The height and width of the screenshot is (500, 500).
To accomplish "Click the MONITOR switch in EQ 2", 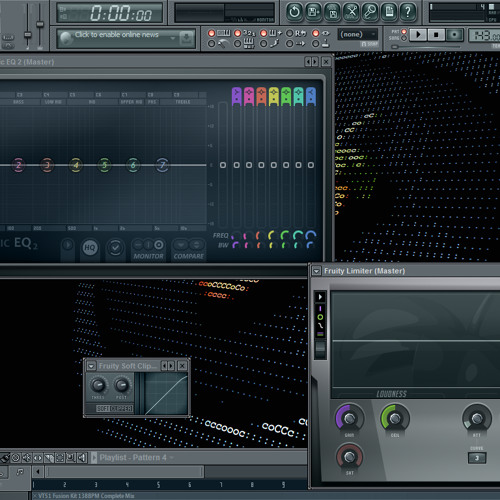I will click(x=148, y=245).
